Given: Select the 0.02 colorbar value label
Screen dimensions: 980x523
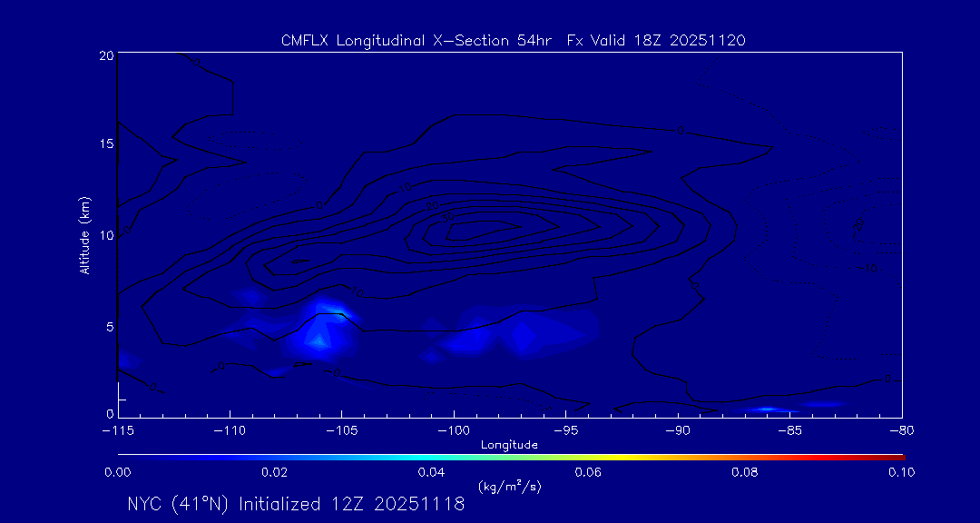Looking at the screenshot, I should tap(274, 472).
